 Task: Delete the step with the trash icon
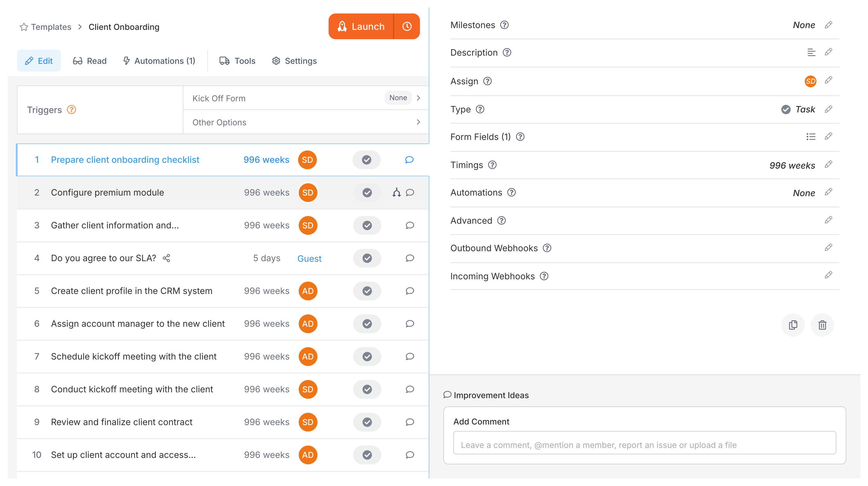[822, 325]
